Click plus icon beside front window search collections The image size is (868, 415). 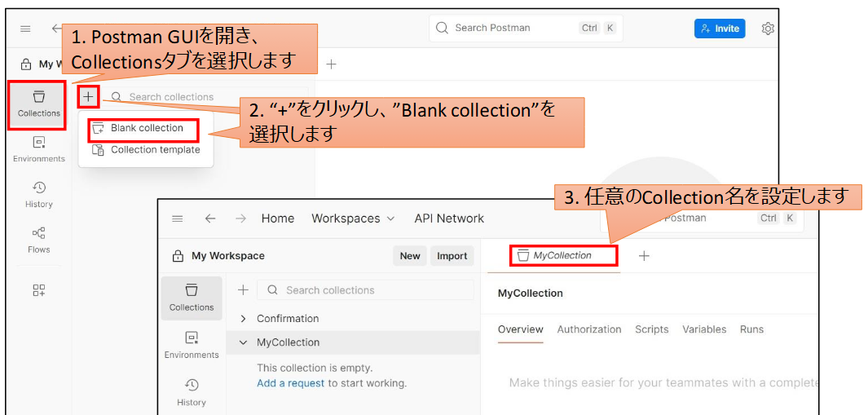coord(243,290)
